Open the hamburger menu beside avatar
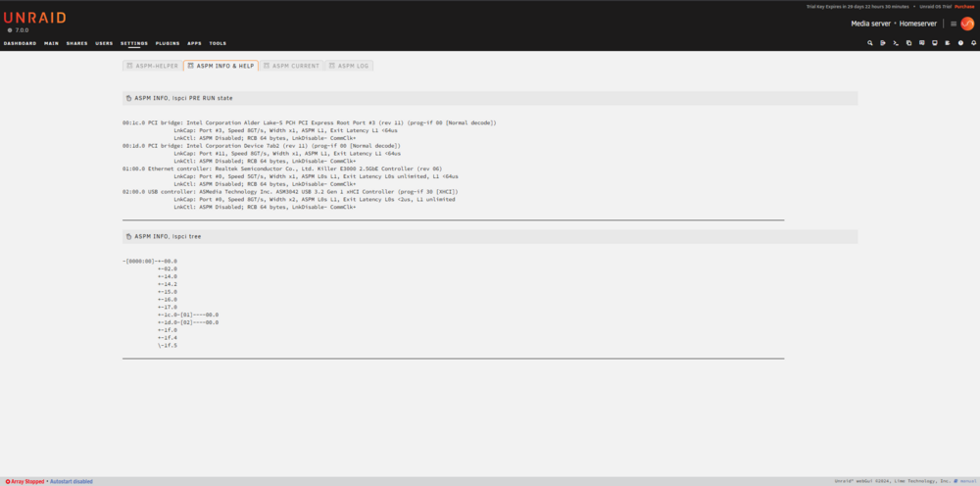 click(x=954, y=24)
